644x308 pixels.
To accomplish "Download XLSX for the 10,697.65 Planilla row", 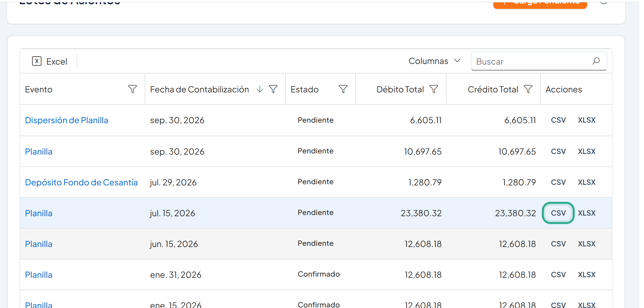I will coord(586,152).
